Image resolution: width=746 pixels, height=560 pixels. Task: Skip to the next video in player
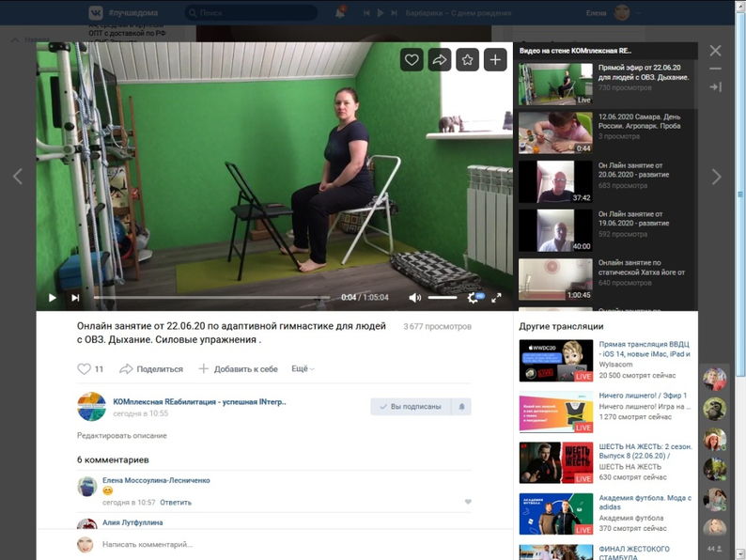[x=75, y=298]
